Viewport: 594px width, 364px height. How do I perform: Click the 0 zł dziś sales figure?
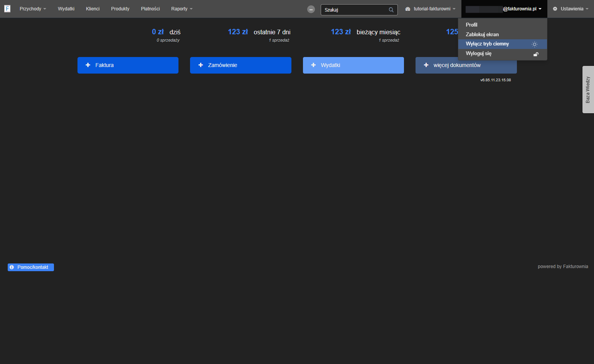coord(166,32)
